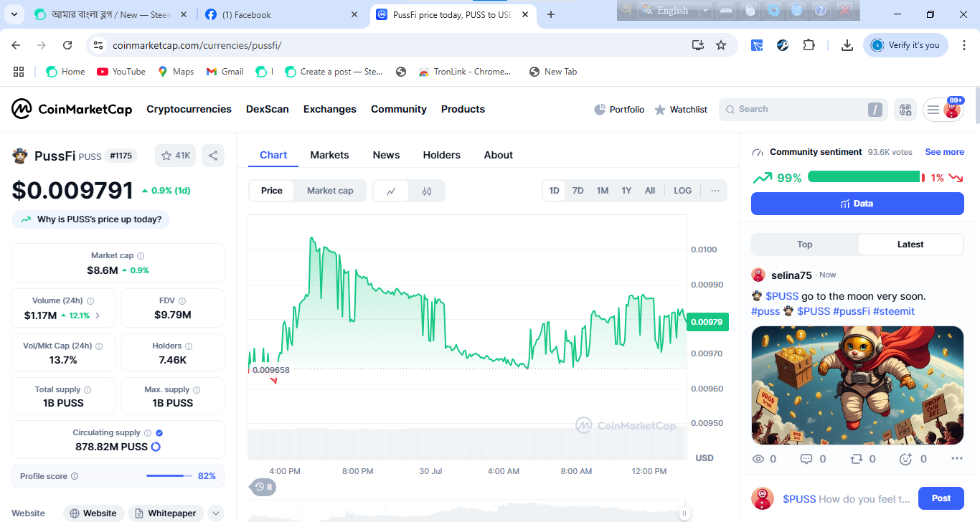This screenshot has height=522, width=980.
Task: Open the QR code scanner icon
Action: coord(905,110)
